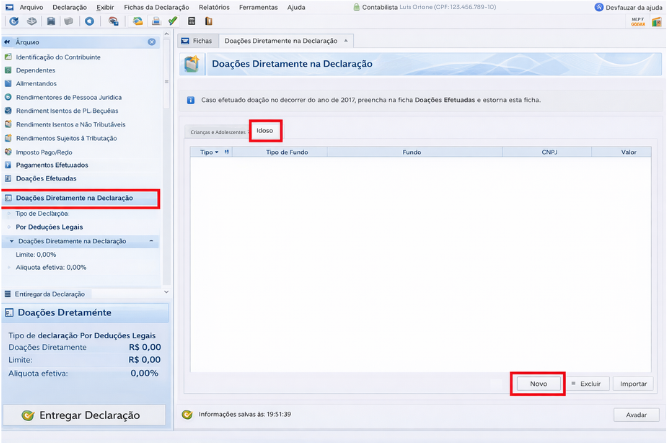Close the Arquivo sidebar panel with X icon
Image resolution: width=667 pixels, height=443 pixels.
(x=151, y=42)
